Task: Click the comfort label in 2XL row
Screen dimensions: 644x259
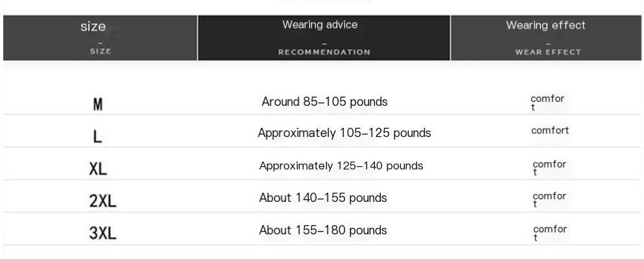Action: click(x=549, y=200)
